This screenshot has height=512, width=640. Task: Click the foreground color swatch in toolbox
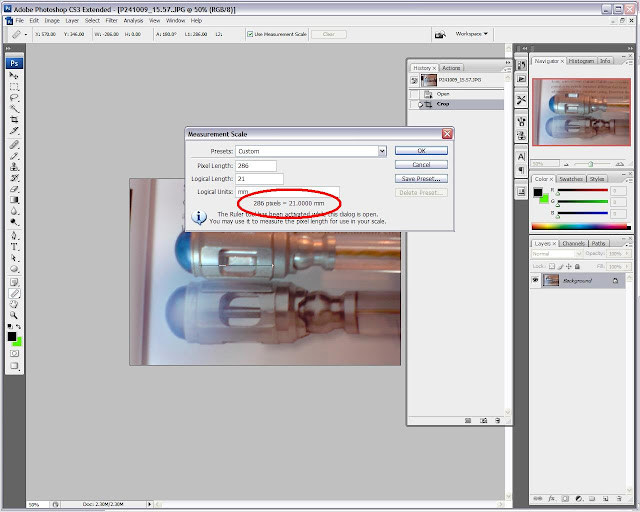[x=12, y=336]
